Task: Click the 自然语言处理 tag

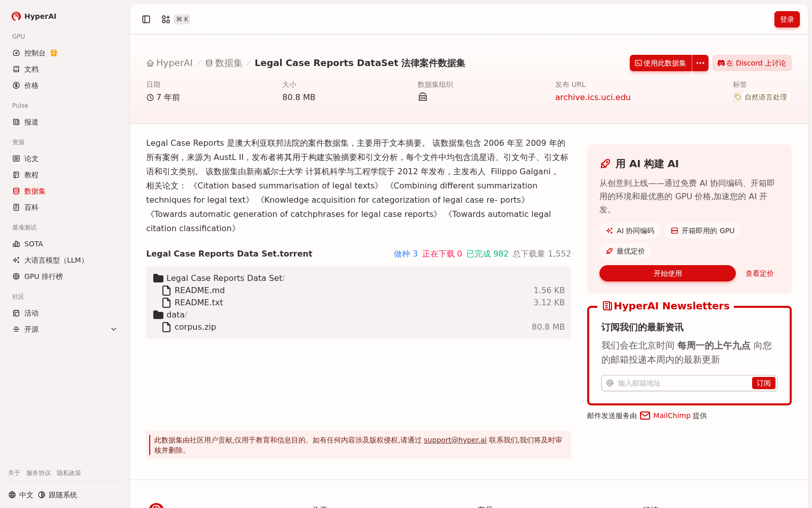Action: click(762, 97)
